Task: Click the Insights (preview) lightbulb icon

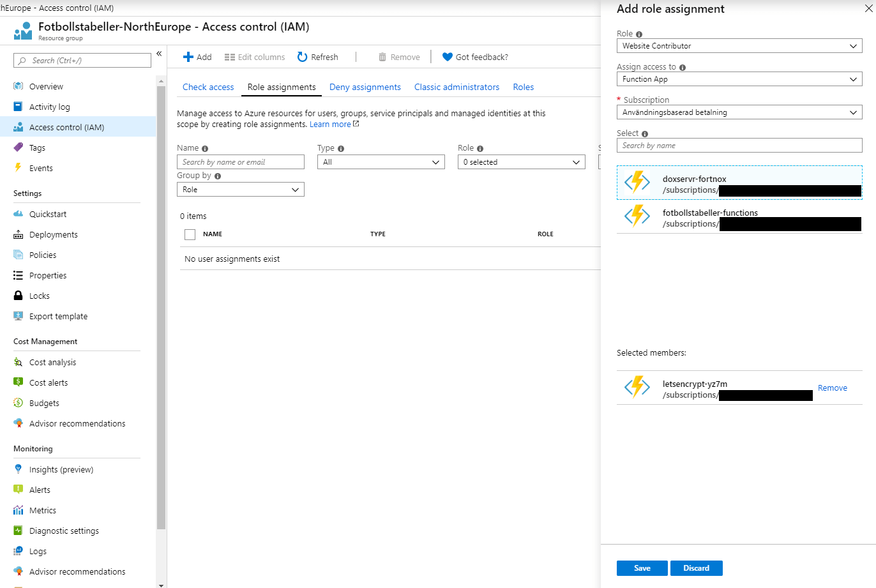Action: [19, 469]
